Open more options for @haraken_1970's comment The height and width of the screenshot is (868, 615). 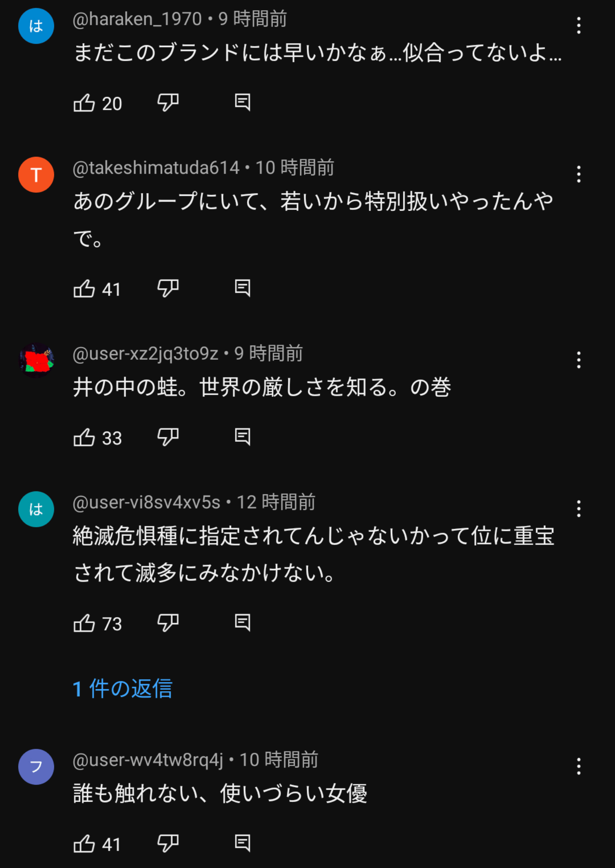tap(578, 26)
